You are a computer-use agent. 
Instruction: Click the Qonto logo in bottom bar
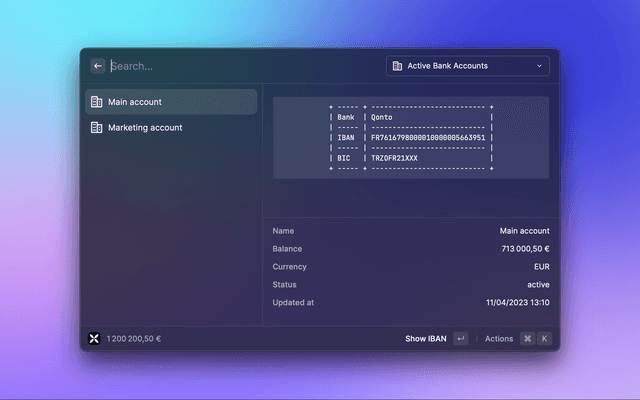tap(95, 338)
